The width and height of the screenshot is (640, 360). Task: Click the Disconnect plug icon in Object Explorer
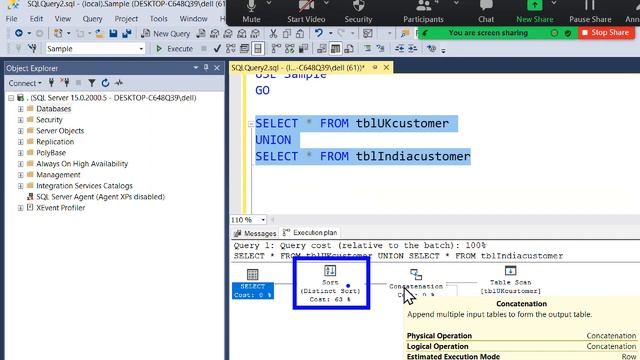[65, 82]
